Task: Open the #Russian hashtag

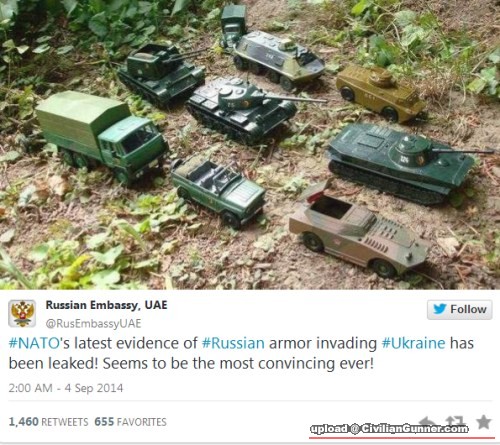Action: pyautogui.click(x=233, y=343)
